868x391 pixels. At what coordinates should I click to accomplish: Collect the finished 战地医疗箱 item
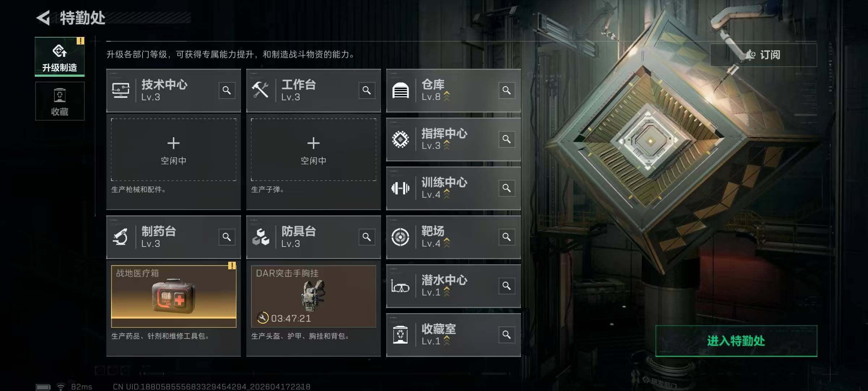(x=174, y=296)
